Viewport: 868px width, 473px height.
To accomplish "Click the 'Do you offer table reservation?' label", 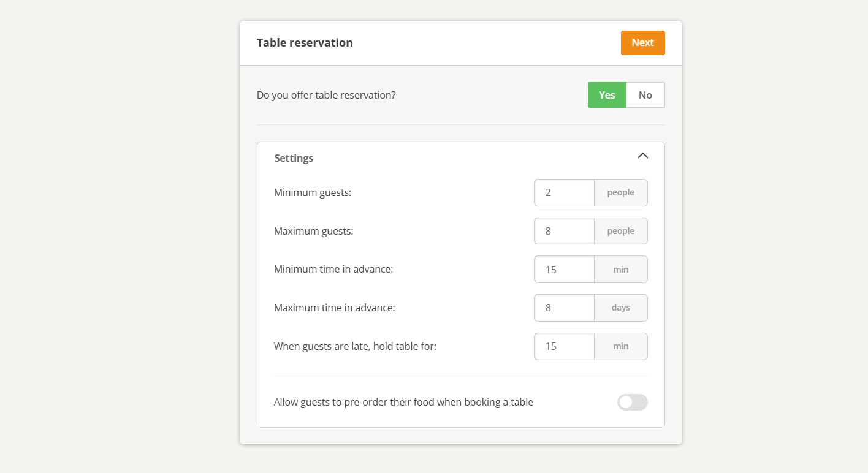I will (x=326, y=96).
